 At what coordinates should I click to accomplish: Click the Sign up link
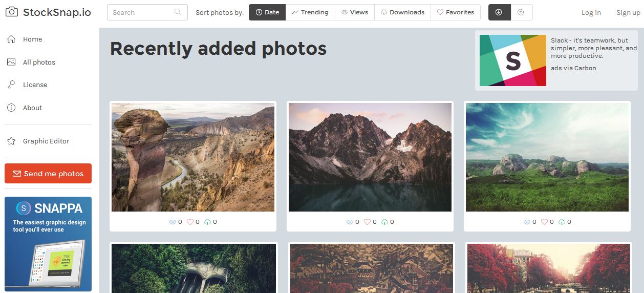(x=628, y=13)
